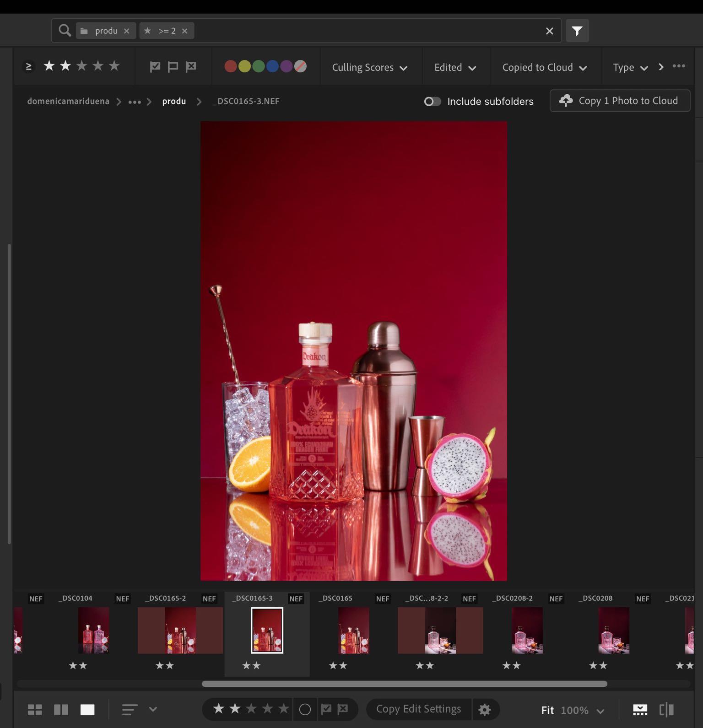Set two star rating in bottom toolbar
This screenshot has width=703, height=728.
point(235,709)
